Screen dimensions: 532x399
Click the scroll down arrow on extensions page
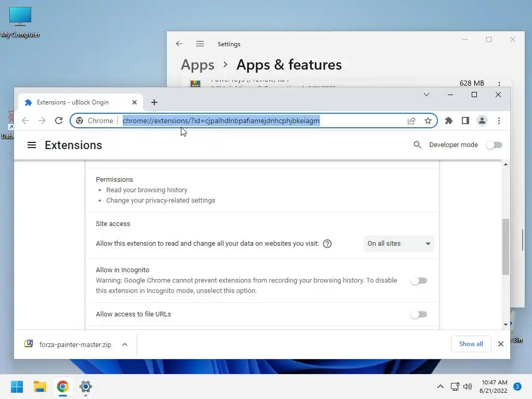pos(506,325)
